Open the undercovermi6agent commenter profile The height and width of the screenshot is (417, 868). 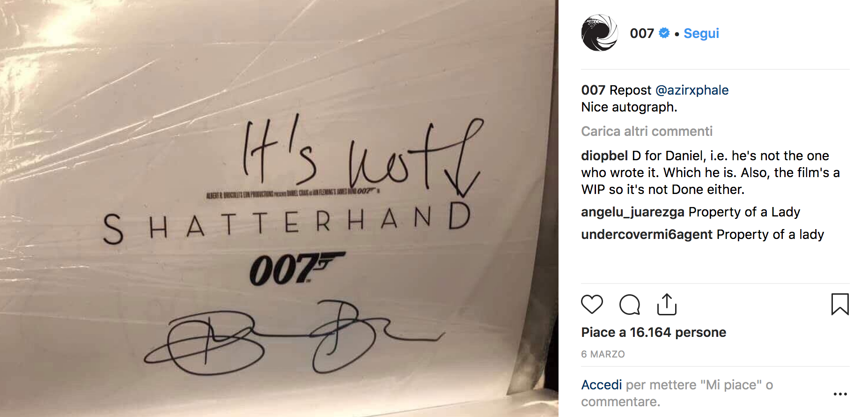coord(647,234)
